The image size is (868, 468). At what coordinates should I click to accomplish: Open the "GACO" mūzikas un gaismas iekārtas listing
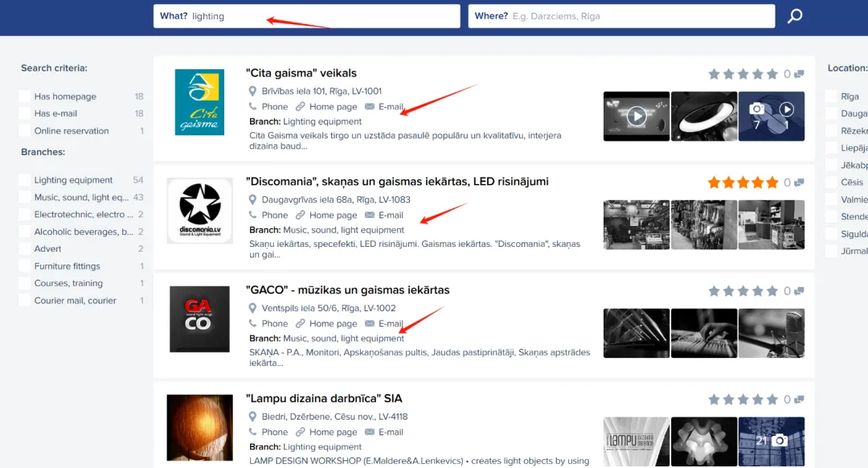point(348,290)
